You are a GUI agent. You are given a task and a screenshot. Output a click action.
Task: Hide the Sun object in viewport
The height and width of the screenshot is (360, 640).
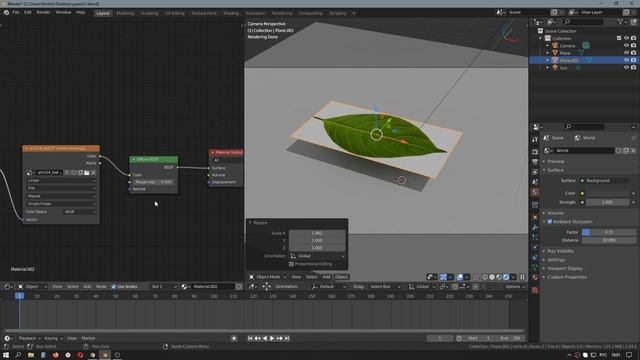626,67
